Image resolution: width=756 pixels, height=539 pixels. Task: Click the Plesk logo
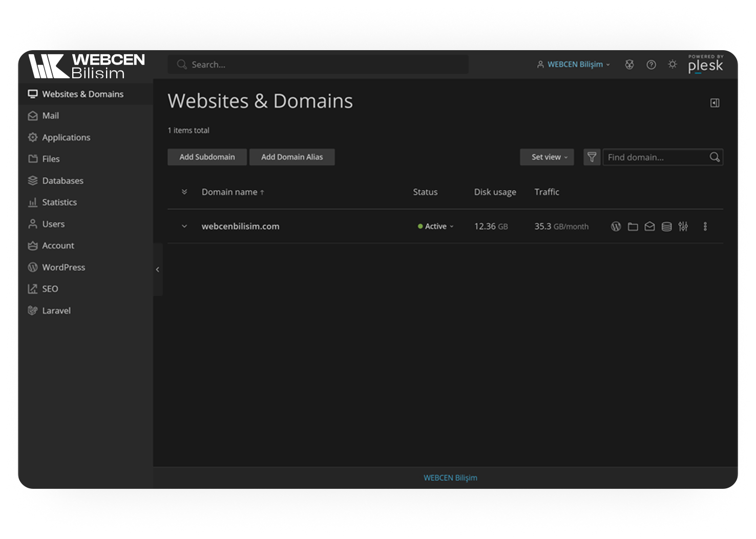(x=705, y=66)
